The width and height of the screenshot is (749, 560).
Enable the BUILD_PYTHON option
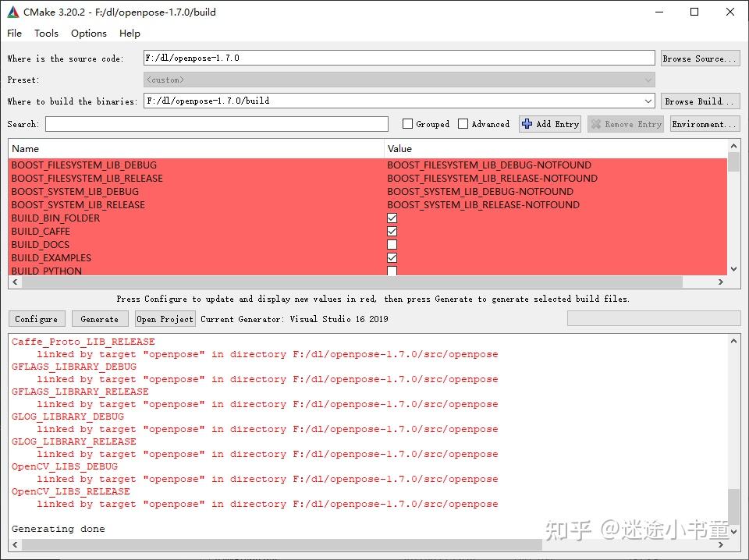pos(391,271)
